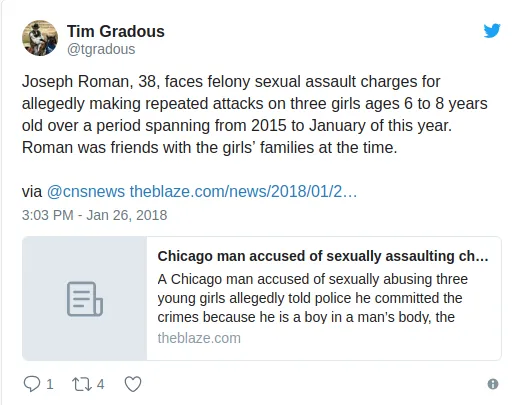
Task: Click the retweet arrows icon
Action: coord(82,384)
